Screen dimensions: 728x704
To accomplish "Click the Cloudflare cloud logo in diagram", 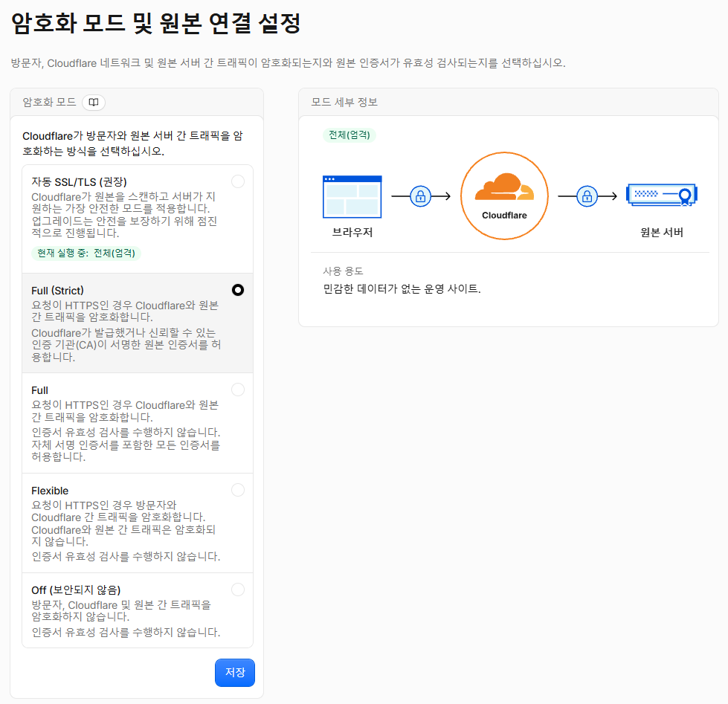I will click(504, 187).
